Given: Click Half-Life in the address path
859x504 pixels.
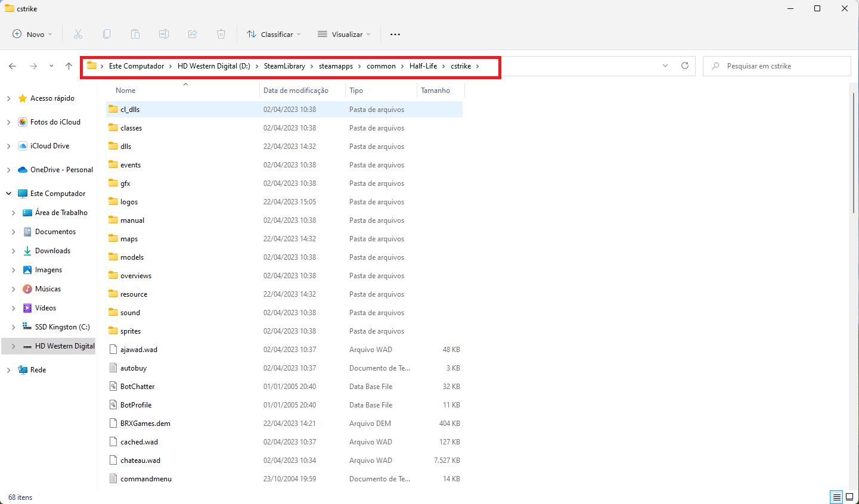Looking at the screenshot, I should point(423,66).
